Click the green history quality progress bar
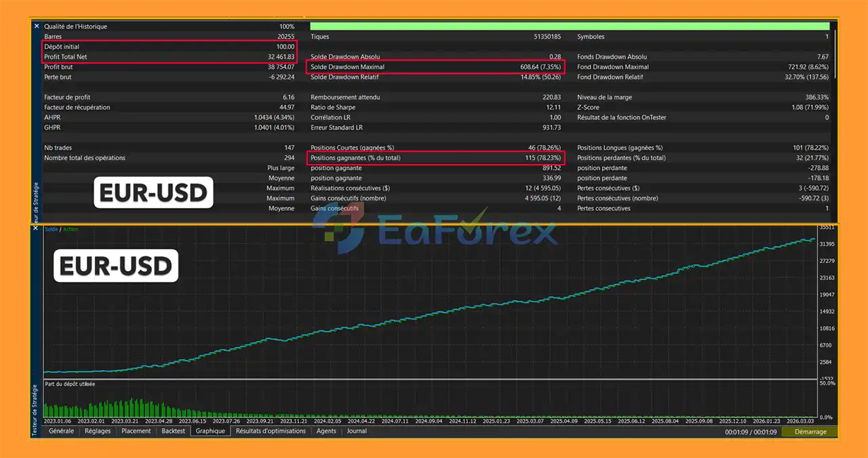 [570, 26]
